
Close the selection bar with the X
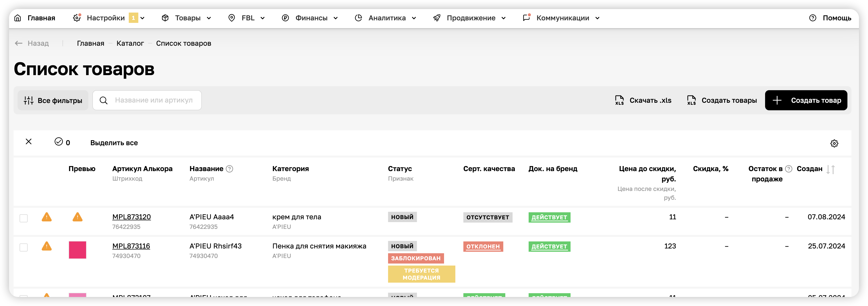[29, 142]
